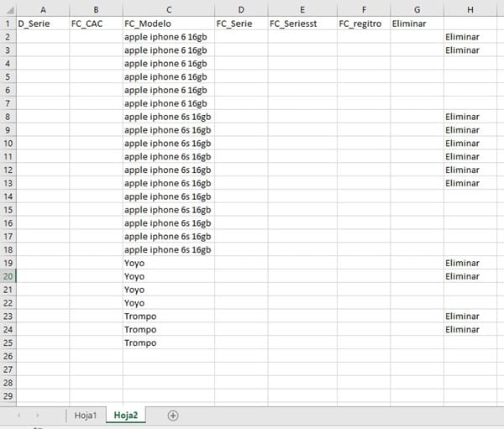Add a new sheet with plus button
Screen dimensions: 504x429
coord(173,416)
